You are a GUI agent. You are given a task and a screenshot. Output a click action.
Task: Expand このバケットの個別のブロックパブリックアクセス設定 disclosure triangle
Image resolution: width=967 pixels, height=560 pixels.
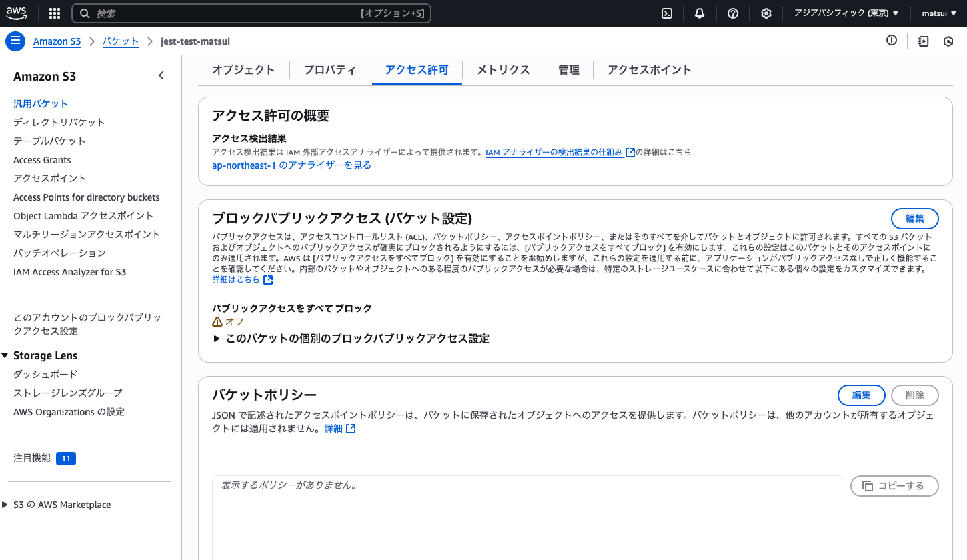(x=217, y=339)
